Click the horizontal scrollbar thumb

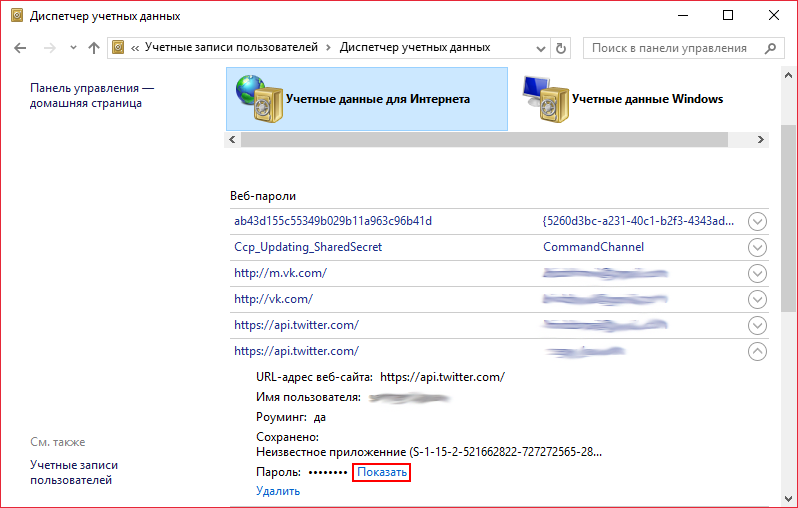pos(484,139)
